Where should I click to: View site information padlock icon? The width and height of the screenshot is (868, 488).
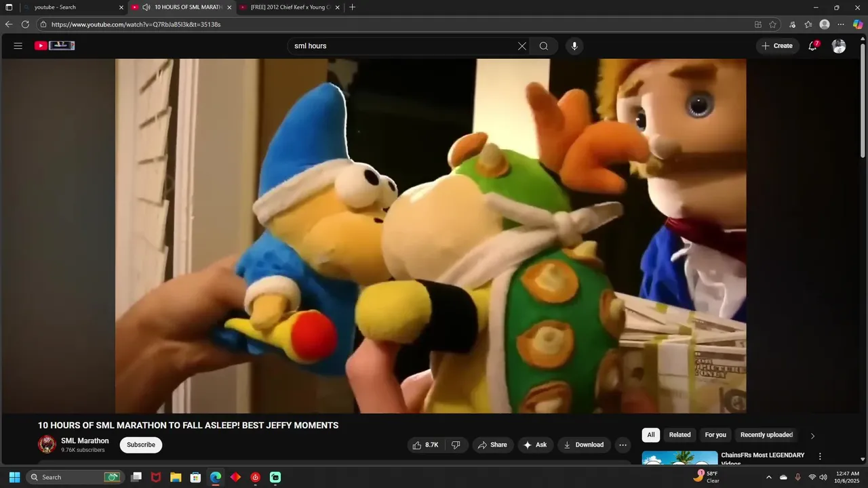tap(43, 24)
